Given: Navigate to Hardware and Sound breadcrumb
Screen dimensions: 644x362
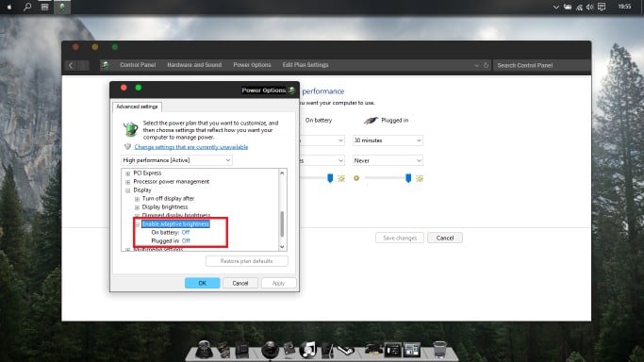Looking at the screenshot, I should click(x=194, y=65).
